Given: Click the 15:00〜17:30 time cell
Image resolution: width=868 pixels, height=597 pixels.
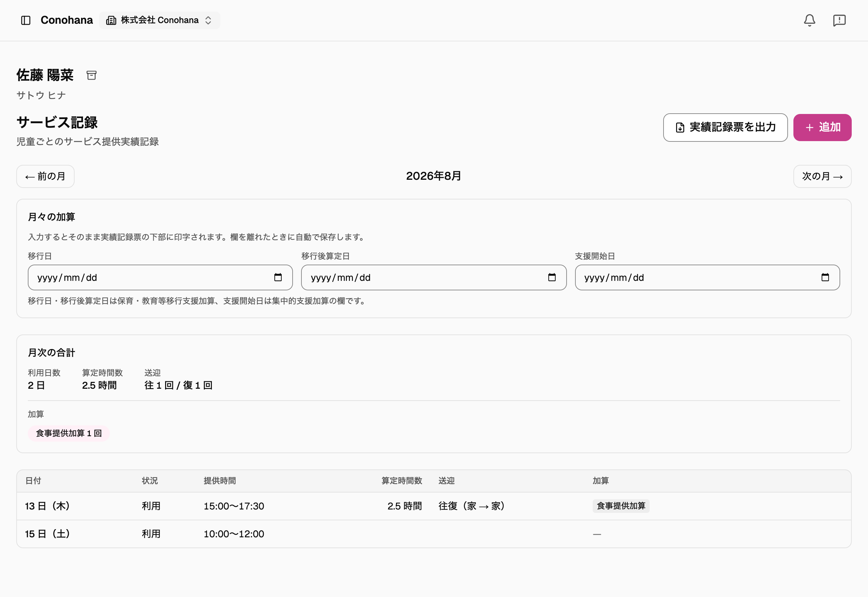Looking at the screenshot, I should coord(234,506).
